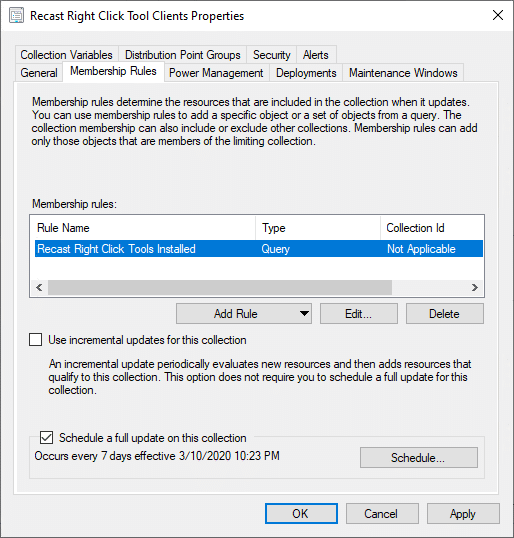The image size is (514, 538).
Task: Open the Schedule... dialog
Action: click(419, 457)
